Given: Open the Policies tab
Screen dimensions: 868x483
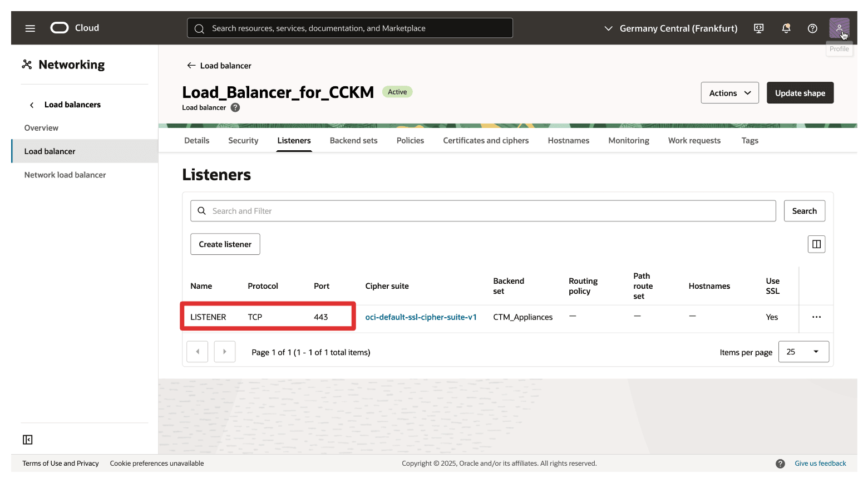Looking at the screenshot, I should [410, 140].
